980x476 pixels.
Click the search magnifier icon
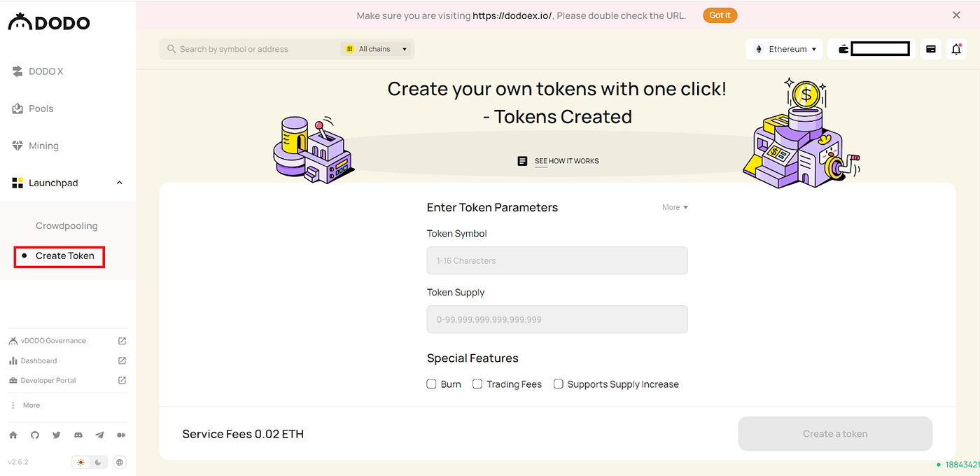tap(171, 49)
